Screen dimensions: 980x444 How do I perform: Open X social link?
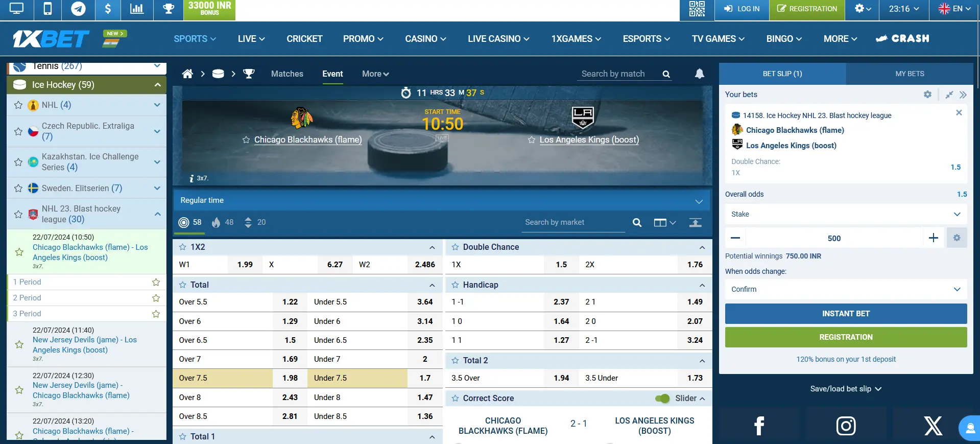[x=933, y=426]
